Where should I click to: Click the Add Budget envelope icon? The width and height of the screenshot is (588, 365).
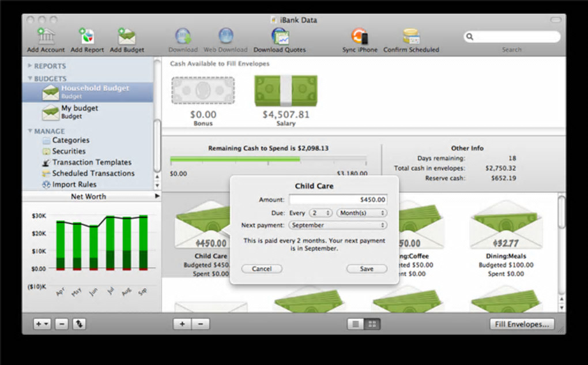tap(127, 36)
